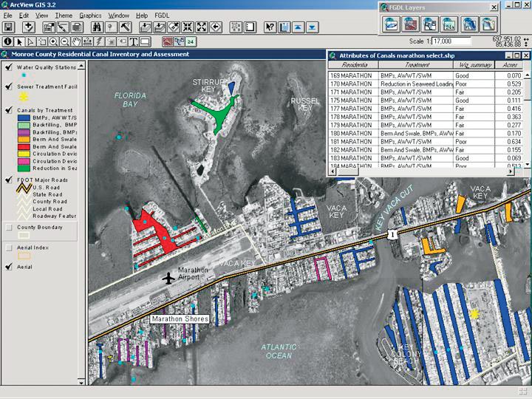Open the Theme menu
Image resolution: width=532 pixels, height=399 pixels.
[64, 16]
